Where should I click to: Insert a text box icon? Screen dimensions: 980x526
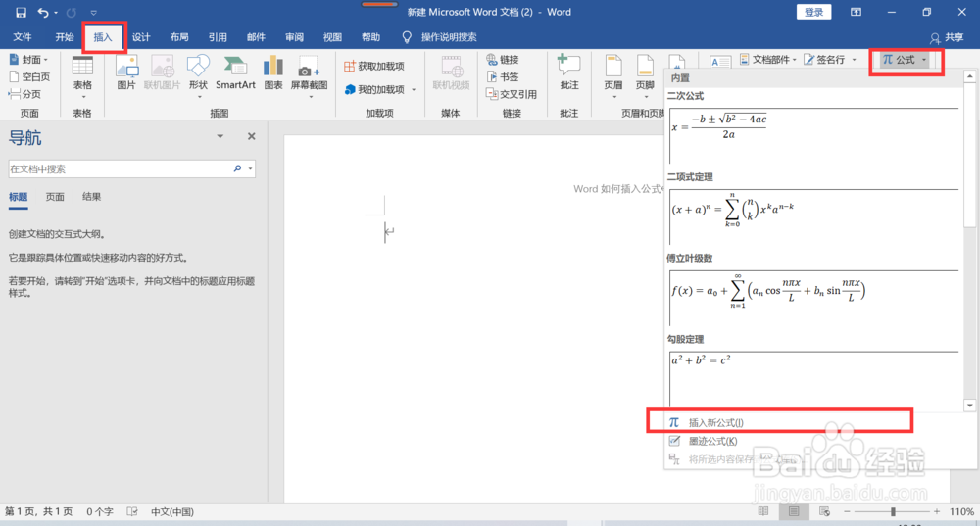[x=720, y=62]
